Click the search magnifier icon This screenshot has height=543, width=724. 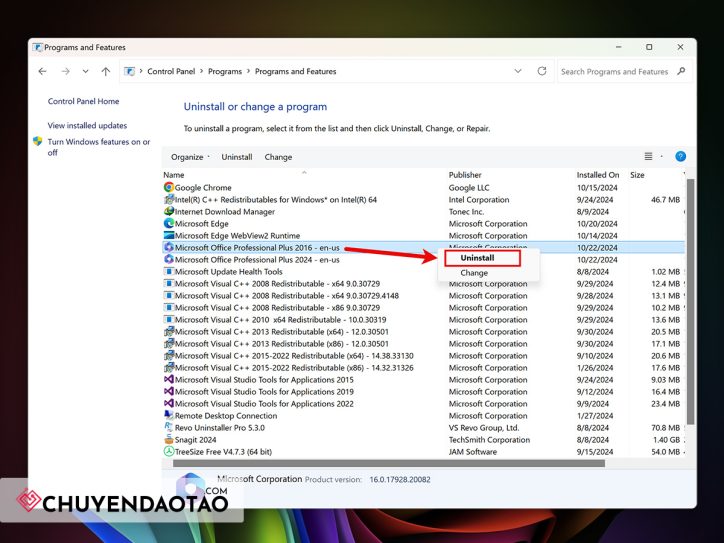pyautogui.click(x=681, y=71)
